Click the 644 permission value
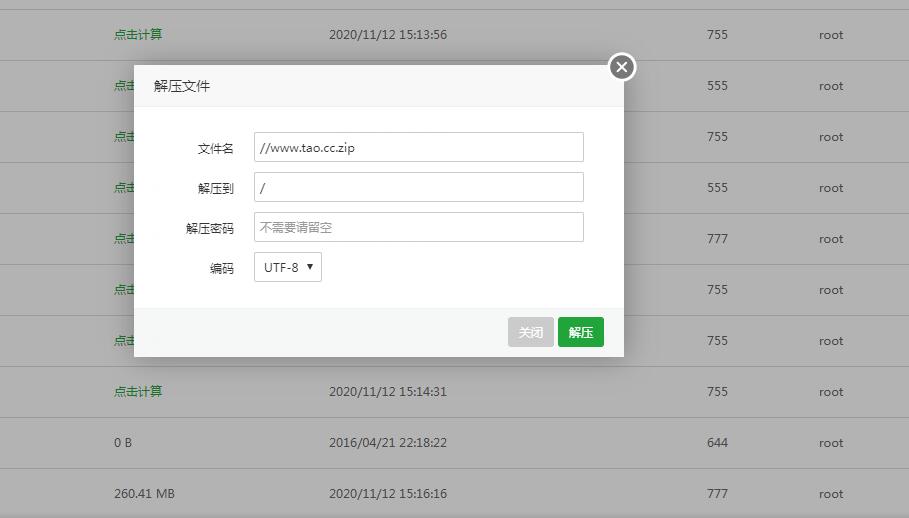This screenshot has width=909, height=518. tap(717, 442)
